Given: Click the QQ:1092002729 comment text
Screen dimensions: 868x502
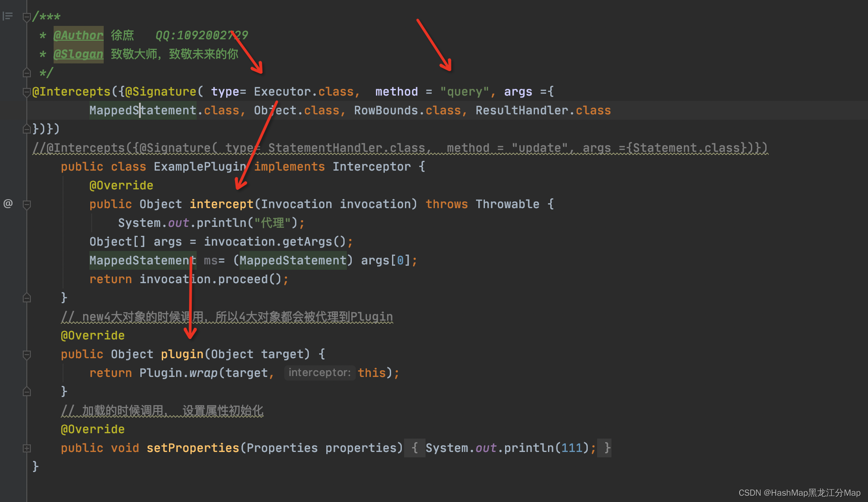Looking at the screenshot, I should (x=202, y=35).
